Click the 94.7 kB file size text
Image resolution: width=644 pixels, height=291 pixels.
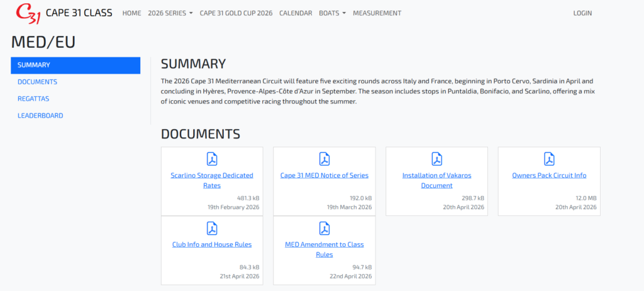pos(362,267)
